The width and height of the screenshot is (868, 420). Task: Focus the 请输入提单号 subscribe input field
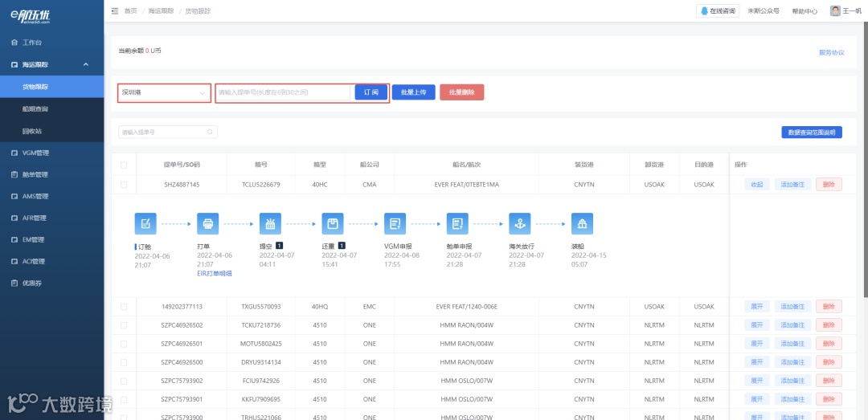click(283, 92)
